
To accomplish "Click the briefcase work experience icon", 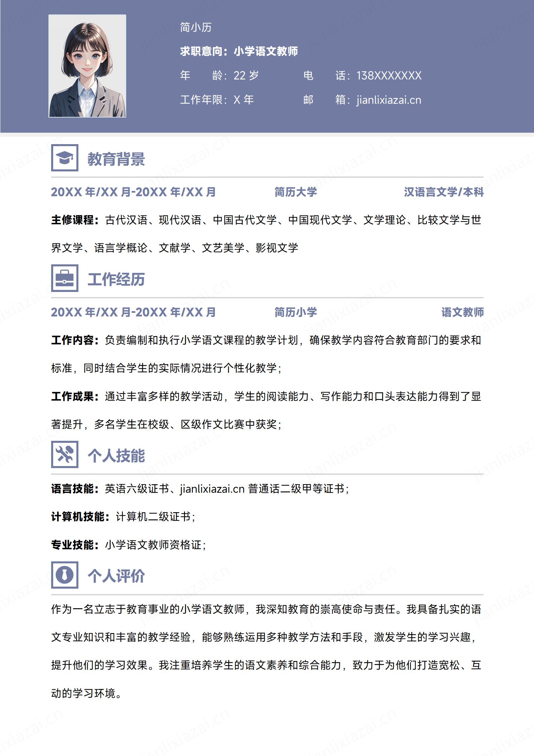I will (x=65, y=278).
